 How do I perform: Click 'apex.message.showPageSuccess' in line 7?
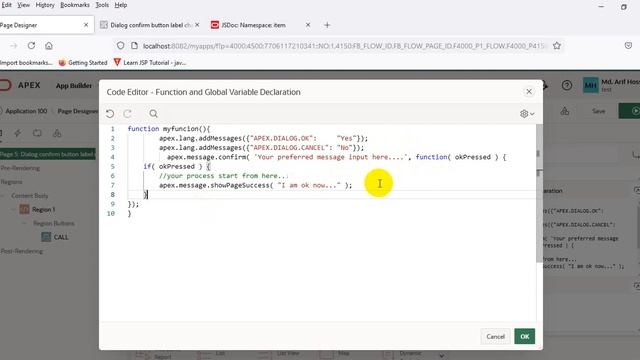point(214,185)
